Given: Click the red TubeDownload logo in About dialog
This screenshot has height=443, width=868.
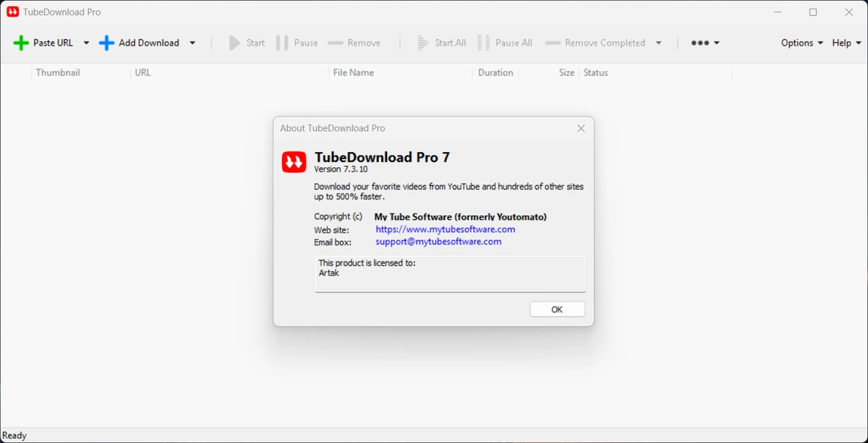Looking at the screenshot, I should [294, 161].
